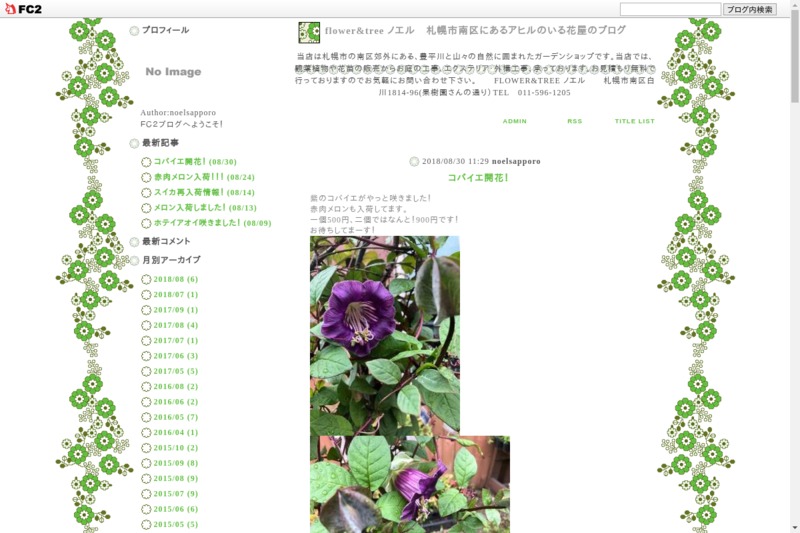Open archive 2015/06 (6)
This screenshot has height=533, width=800.
click(x=176, y=509)
